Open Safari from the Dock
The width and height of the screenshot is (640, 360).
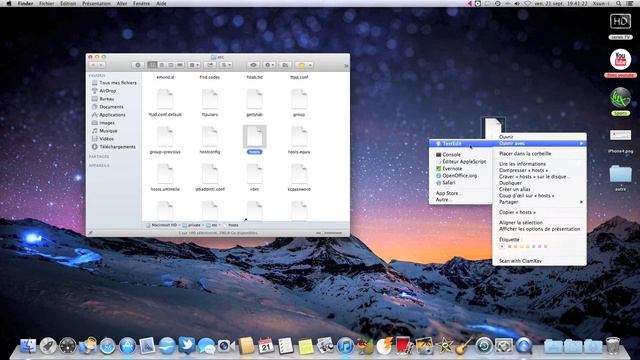coord(108,346)
